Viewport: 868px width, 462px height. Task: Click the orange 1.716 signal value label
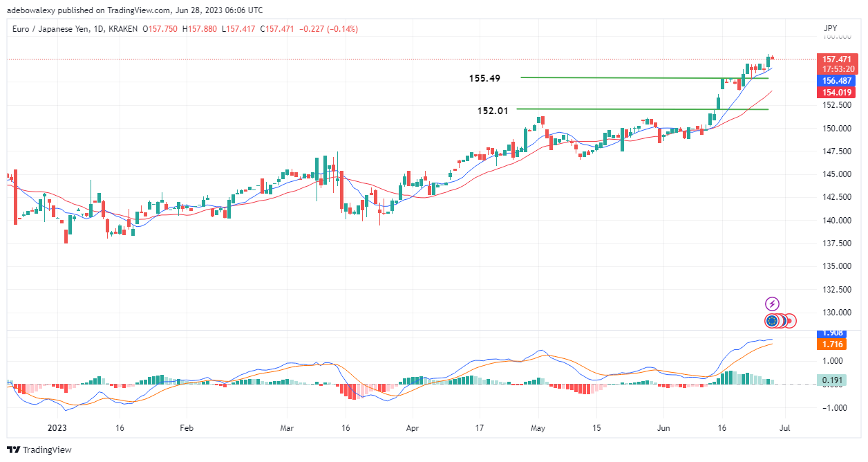click(831, 344)
